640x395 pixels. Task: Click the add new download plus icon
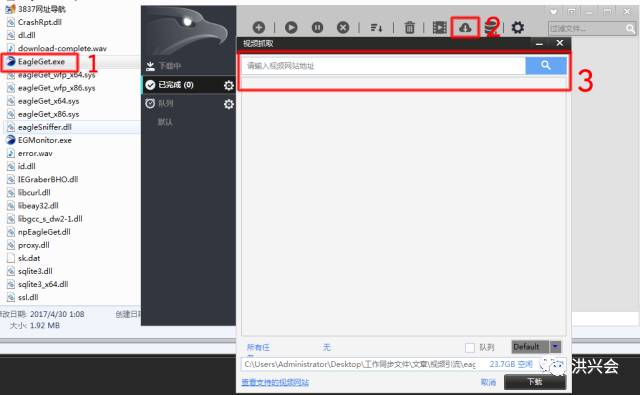point(259,27)
